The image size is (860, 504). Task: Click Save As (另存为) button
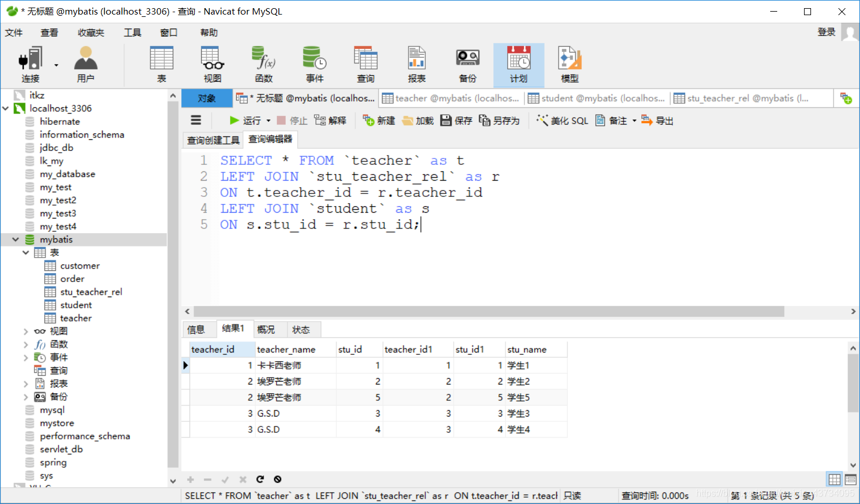pos(499,121)
